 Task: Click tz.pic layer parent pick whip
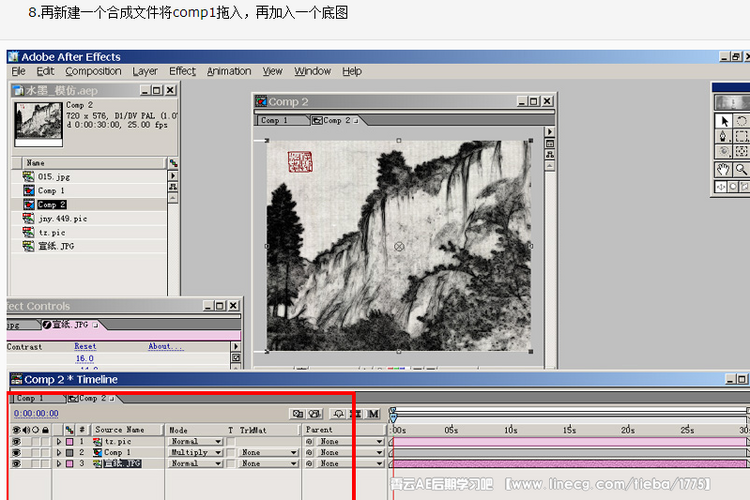(x=309, y=441)
